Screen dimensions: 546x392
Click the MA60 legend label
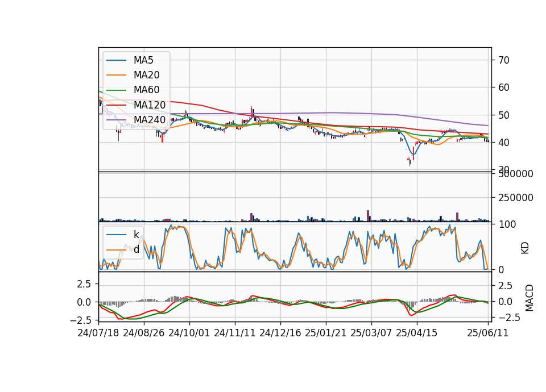pyautogui.click(x=146, y=90)
